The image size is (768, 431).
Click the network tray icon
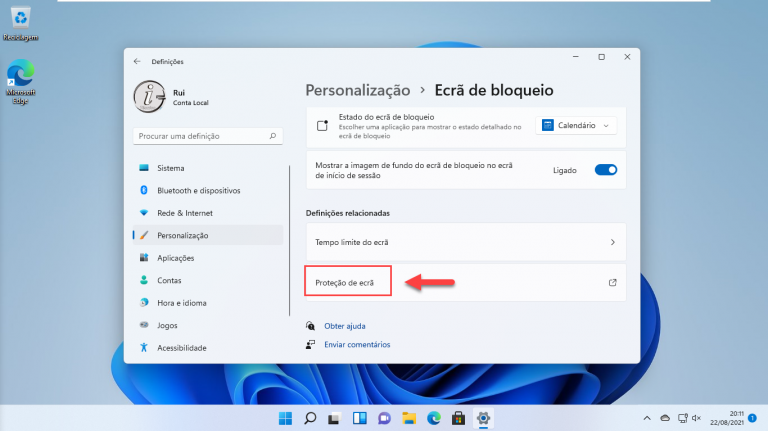click(682, 418)
